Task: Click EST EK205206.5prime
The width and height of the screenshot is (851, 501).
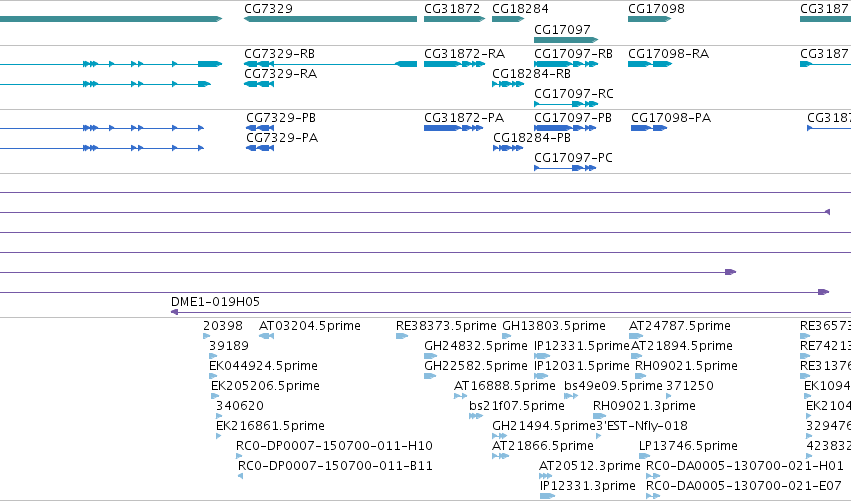Action: 265,386
